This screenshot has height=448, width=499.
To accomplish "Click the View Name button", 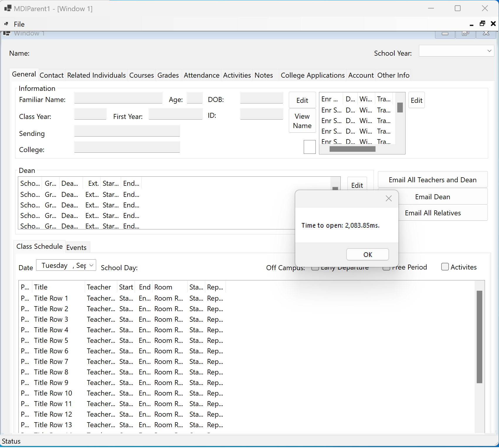I will click(x=302, y=121).
